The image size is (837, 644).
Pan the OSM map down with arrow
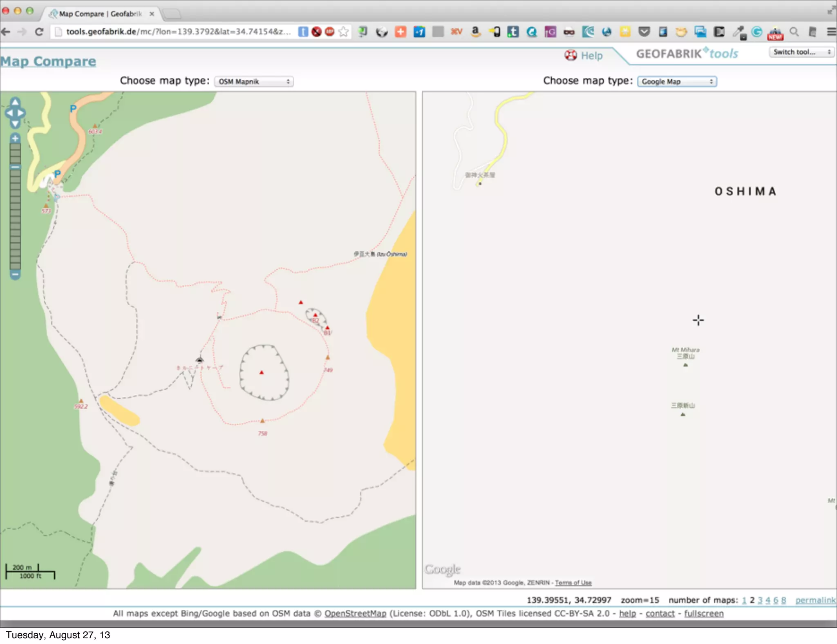(15, 123)
